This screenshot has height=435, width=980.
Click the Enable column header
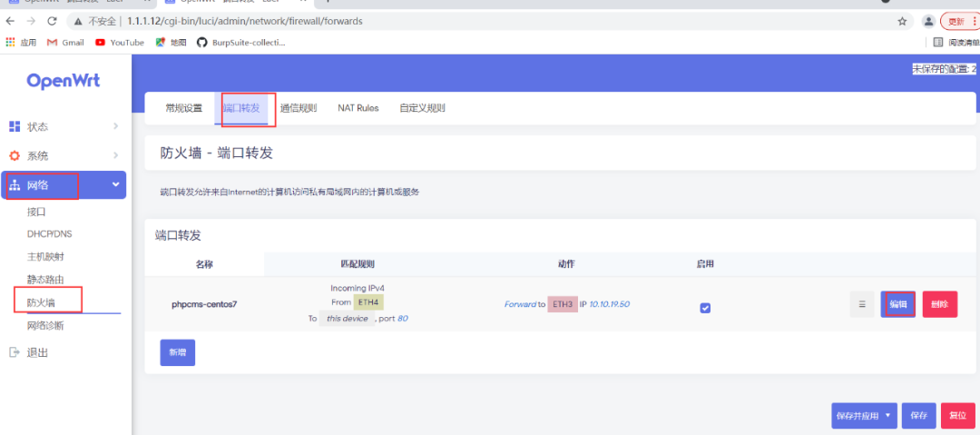coord(705,264)
